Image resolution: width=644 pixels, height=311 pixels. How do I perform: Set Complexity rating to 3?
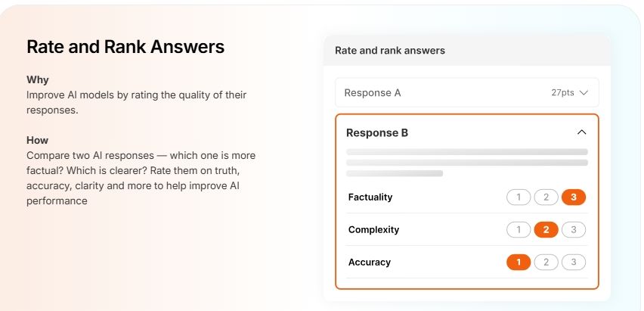(x=574, y=230)
